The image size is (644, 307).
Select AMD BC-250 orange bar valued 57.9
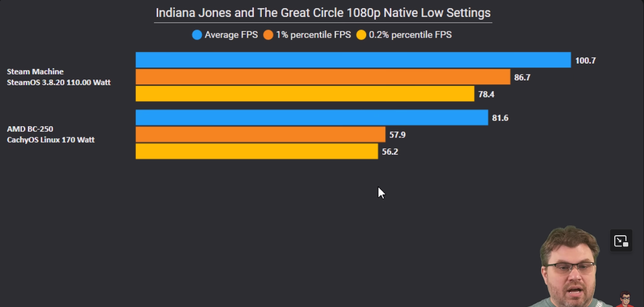click(x=260, y=134)
